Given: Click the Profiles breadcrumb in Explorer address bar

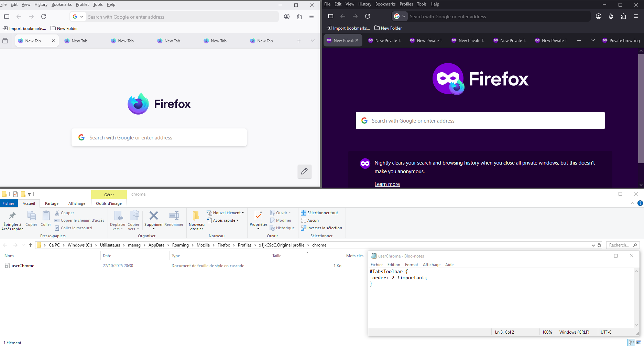Looking at the screenshot, I should pos(244,245).
